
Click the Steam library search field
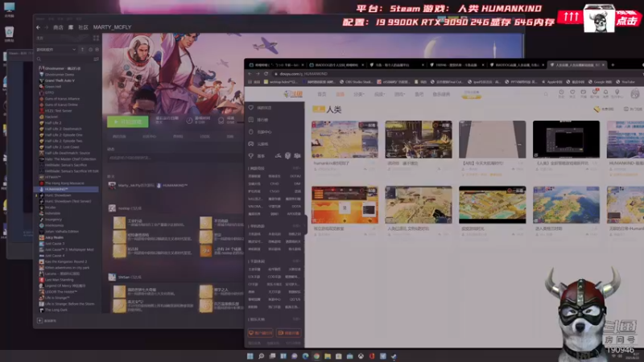[x=64, y=59]
